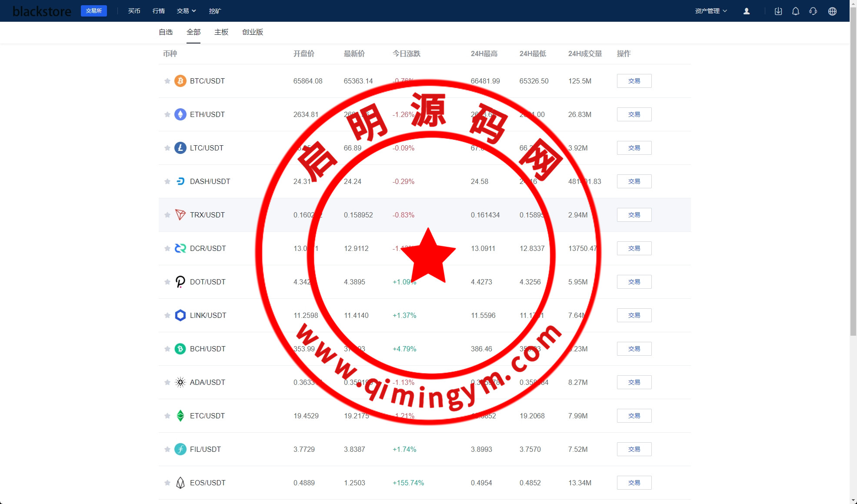Viewport: 857px width, 504px height.
Task: Expand the 交易 dropdown menu
Action: click(x=186, y=11)
